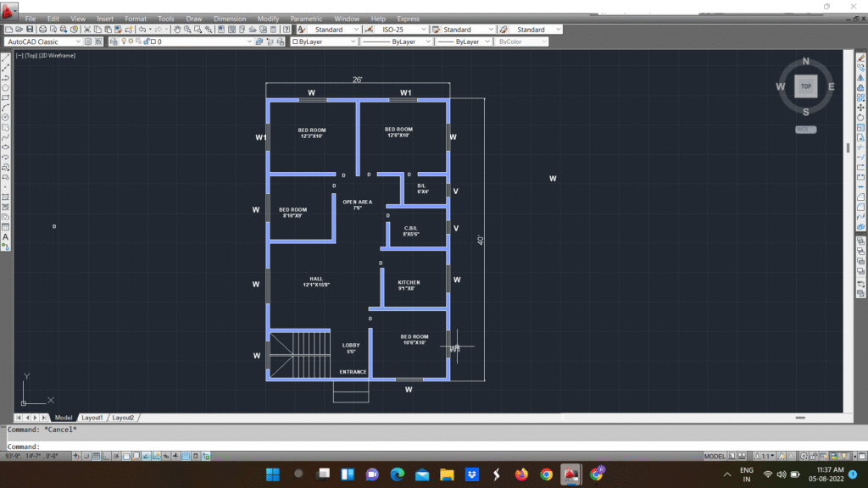868x488 pixels.
Task: Open Layer Properties Manager icon
Action: [114, 42]
